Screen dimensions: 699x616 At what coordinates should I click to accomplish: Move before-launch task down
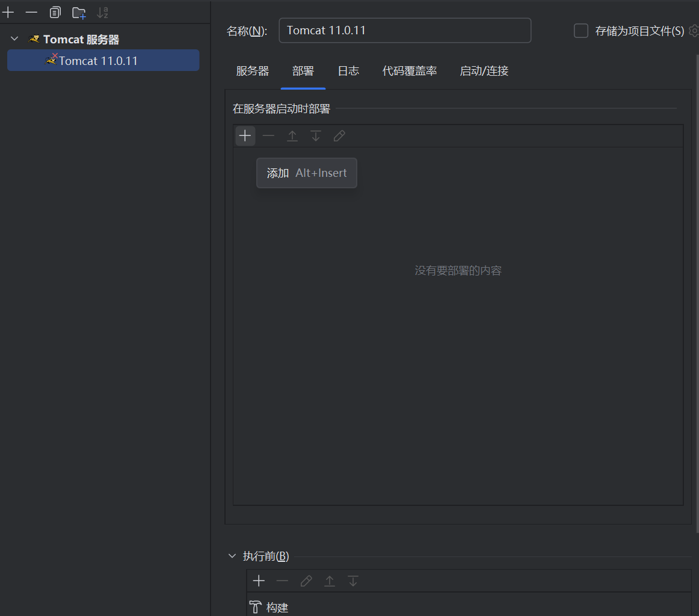pyautogui.click(x=353, y=581)
